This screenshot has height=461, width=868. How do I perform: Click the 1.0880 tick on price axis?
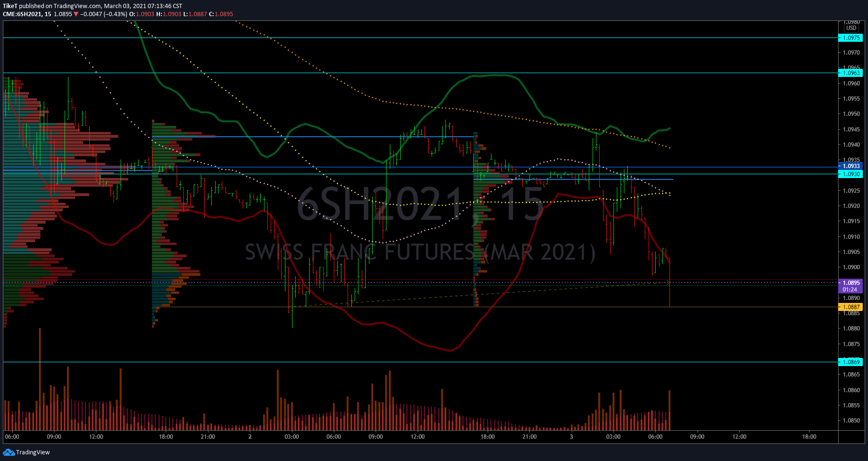tap(851, 329)
